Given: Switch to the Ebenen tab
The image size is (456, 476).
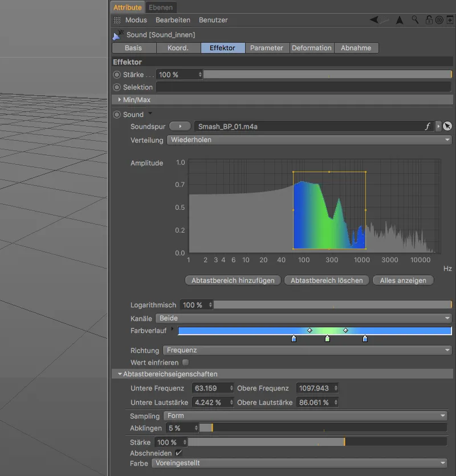Looking at the screenshot, I should click(161, 7).
